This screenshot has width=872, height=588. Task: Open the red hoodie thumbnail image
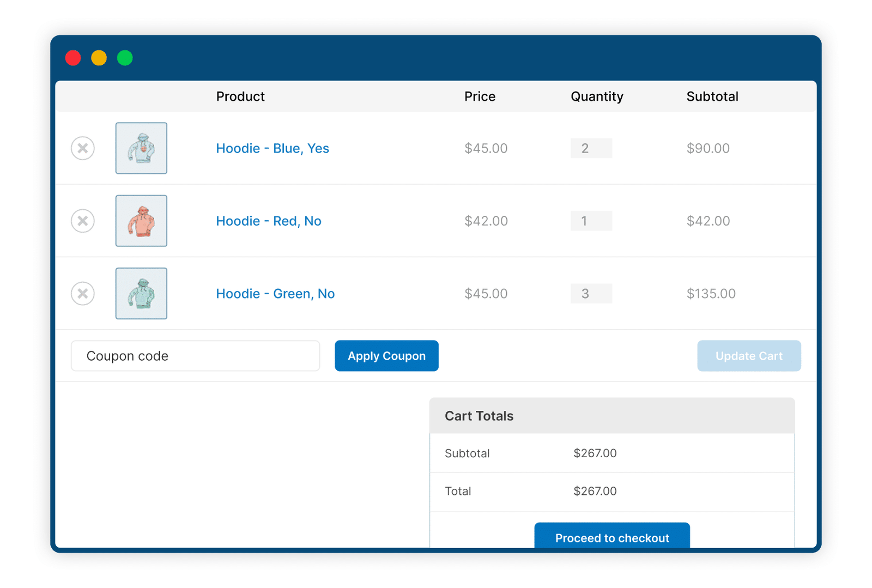[x=141, y=221]
